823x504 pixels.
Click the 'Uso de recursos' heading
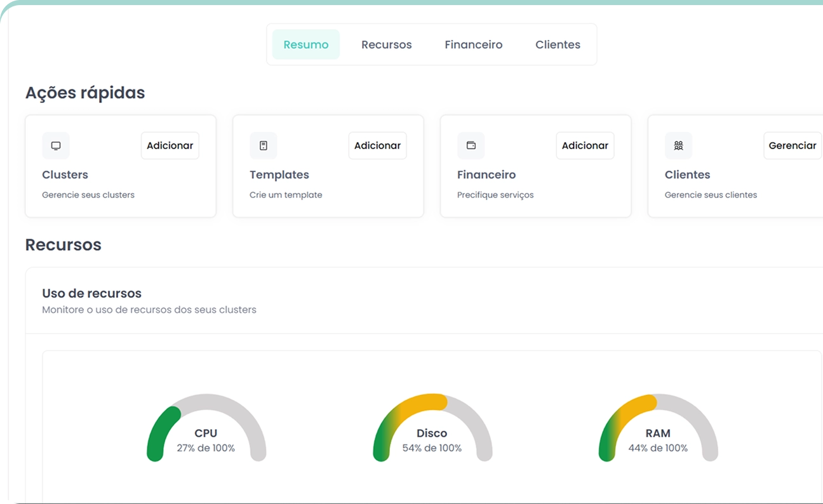91,293
